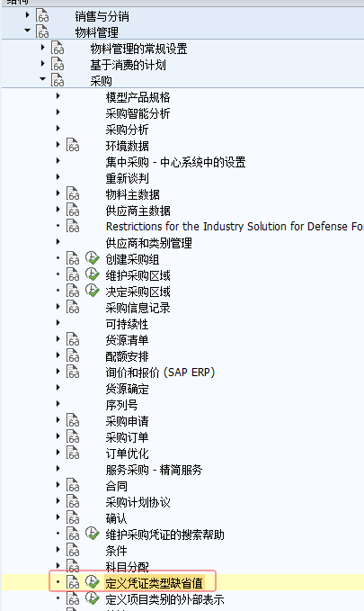The height and width of the screenshot is (611, 364).
Task: Open documentation icon beside 供应商主数据
Action: [x=73, y=210]
